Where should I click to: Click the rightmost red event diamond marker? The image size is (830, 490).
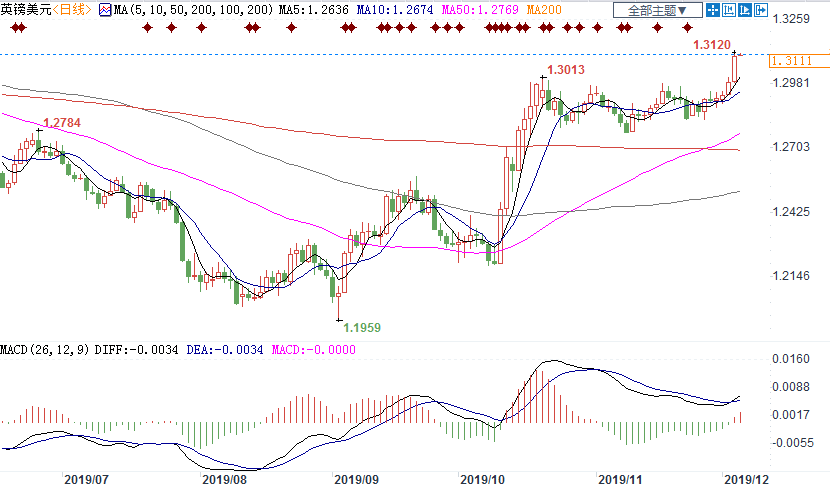pos(687,28)
